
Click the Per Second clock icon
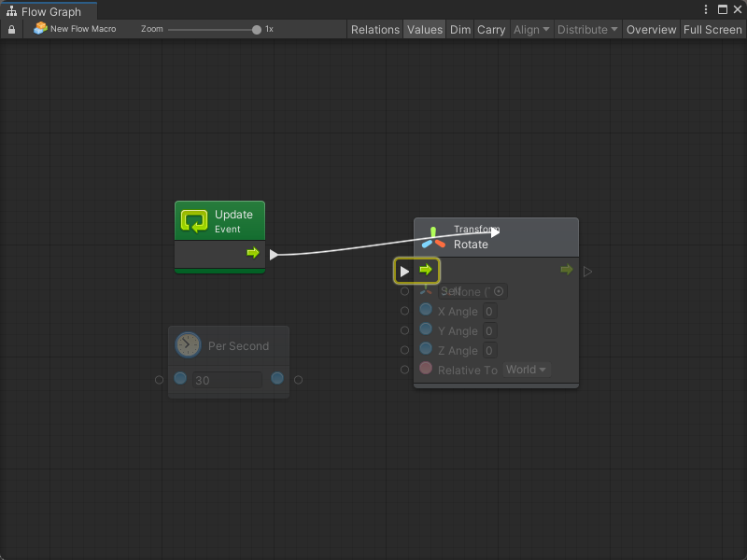[x=188, y=345]
